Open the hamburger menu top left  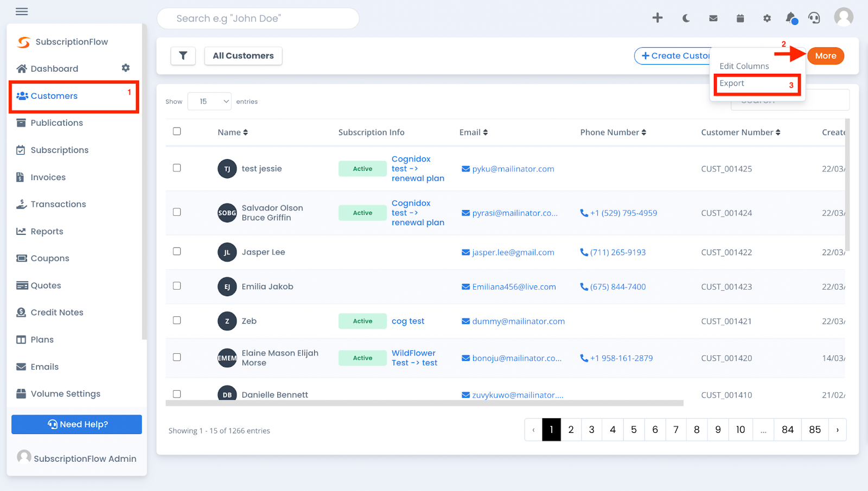(21, 11)
